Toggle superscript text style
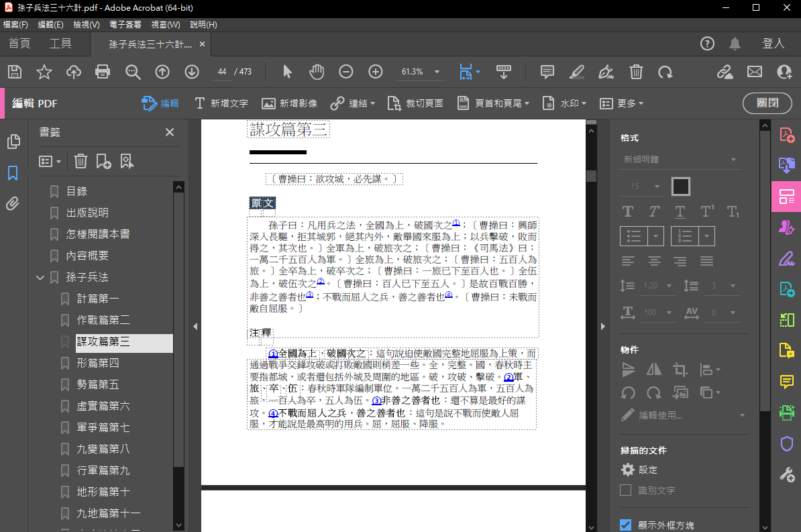 pos(708,211)
